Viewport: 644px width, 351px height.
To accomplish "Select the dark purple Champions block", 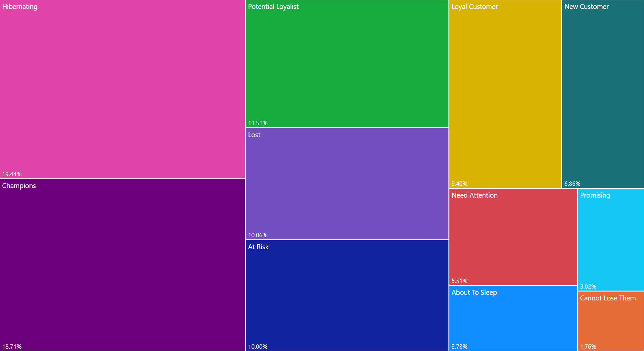I will tap(122, 265).
